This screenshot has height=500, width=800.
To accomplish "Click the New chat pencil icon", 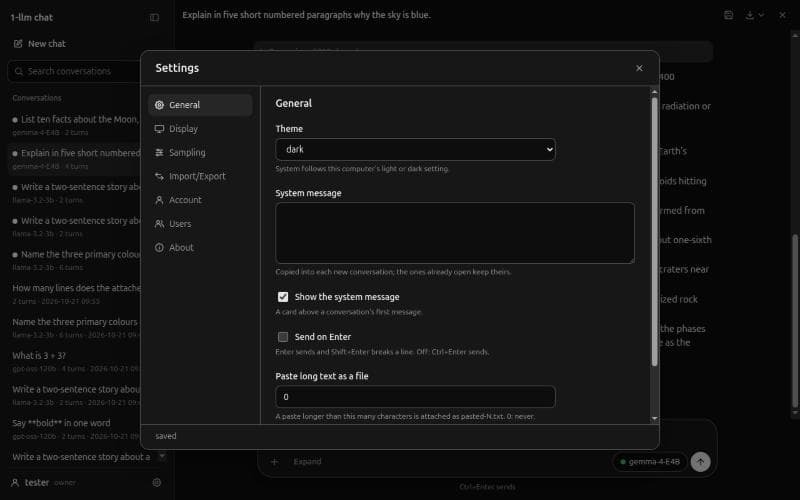I will [x=18, y=44].
